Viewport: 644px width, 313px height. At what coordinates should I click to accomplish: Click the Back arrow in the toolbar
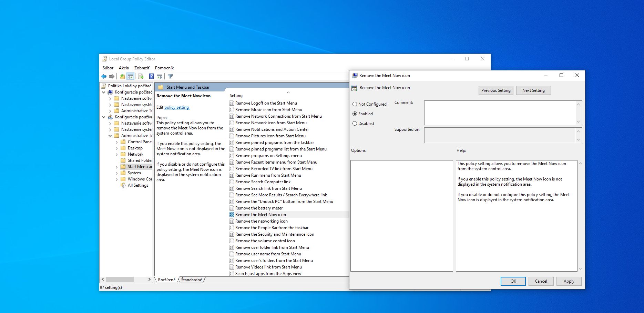[104, 77]
